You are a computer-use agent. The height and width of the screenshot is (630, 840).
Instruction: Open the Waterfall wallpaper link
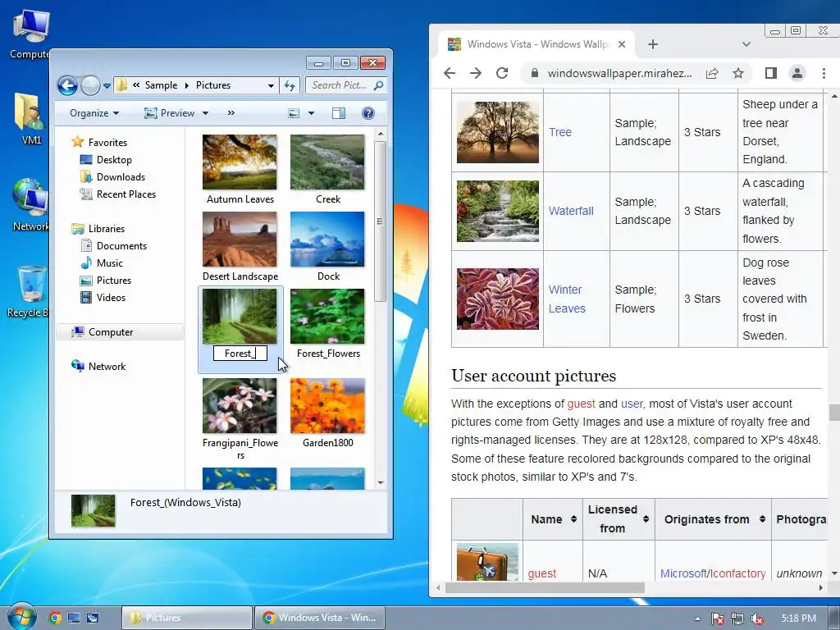click(x=571, y=211)
